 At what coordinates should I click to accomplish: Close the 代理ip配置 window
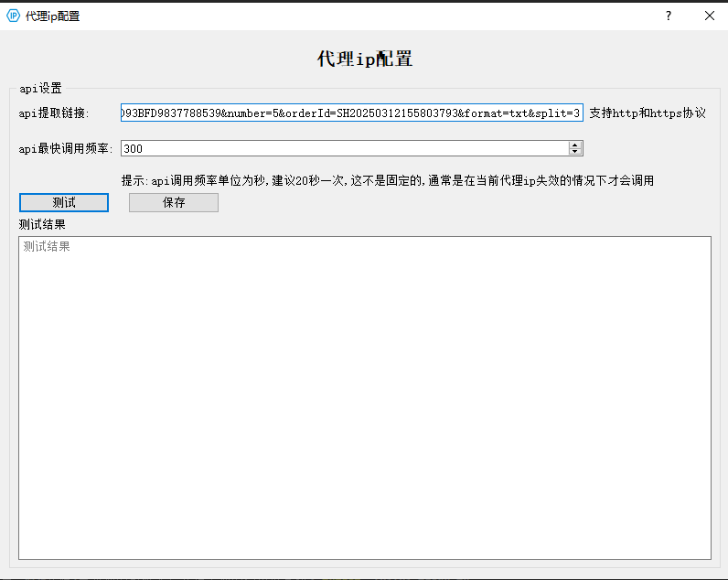[x=710, y=16]
